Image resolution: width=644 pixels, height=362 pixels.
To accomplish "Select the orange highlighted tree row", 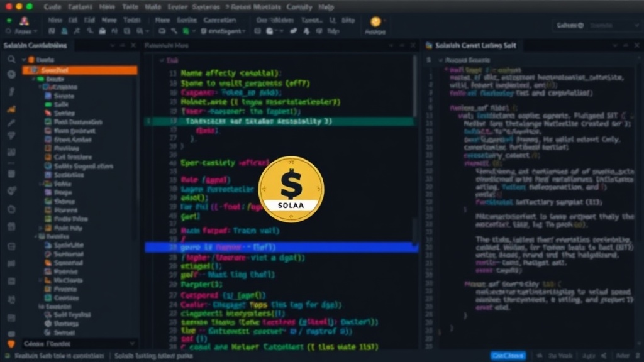I will point(80,70).
